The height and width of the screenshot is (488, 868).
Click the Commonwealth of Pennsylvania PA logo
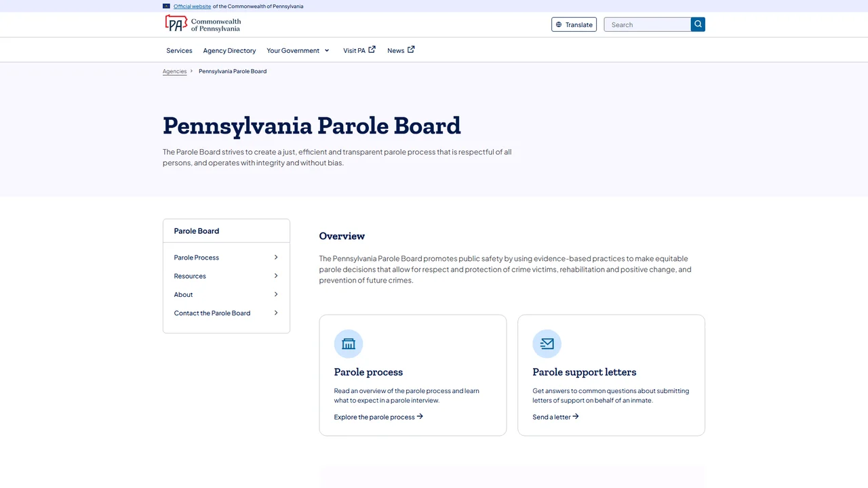tap(203, 24)
